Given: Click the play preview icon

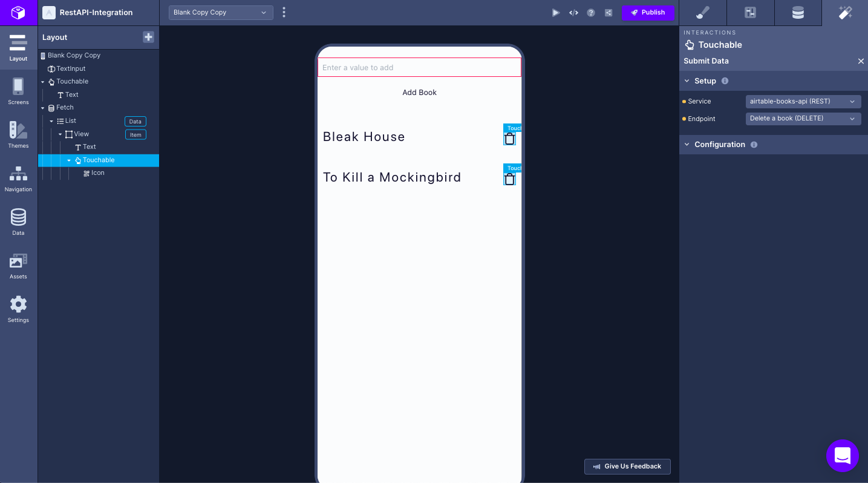Looking at the screenshot, I should point(556,13).
